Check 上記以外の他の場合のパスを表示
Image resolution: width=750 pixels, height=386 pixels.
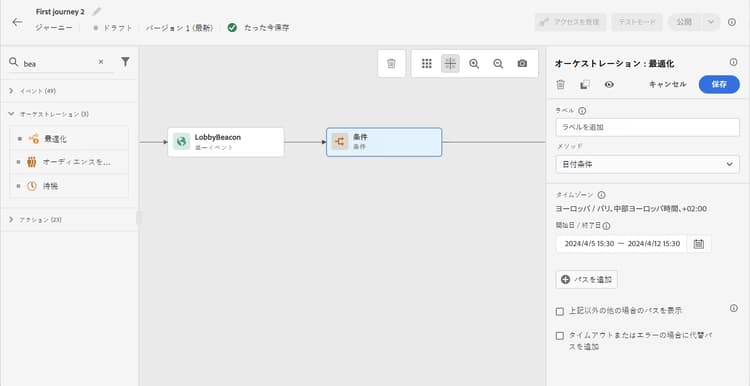point(560,311)
